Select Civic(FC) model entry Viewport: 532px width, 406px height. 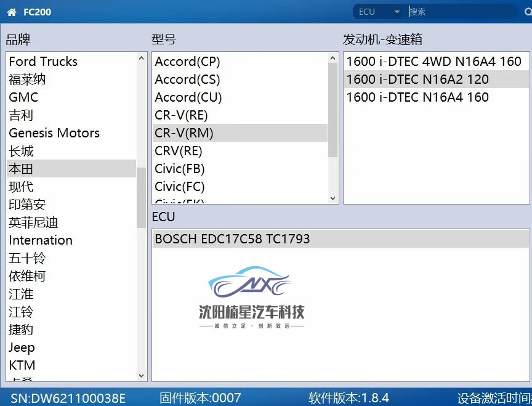point(180,187)
